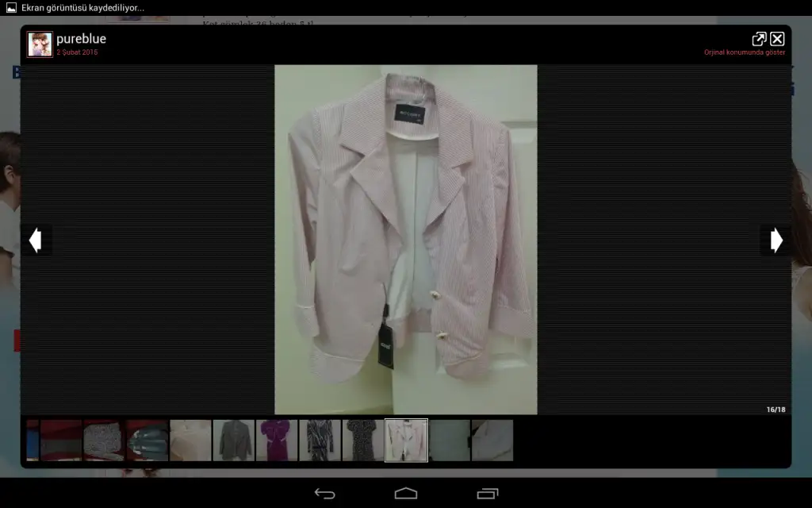Select the black-and-white striped dress thumbnail
This screenshot has width=812, height=508.
click(320, 441)
